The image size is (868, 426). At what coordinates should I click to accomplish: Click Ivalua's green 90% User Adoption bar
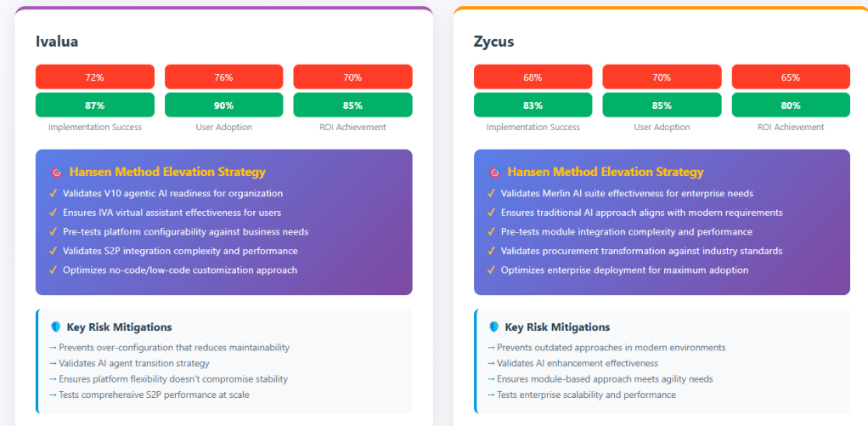click(224, 105)
